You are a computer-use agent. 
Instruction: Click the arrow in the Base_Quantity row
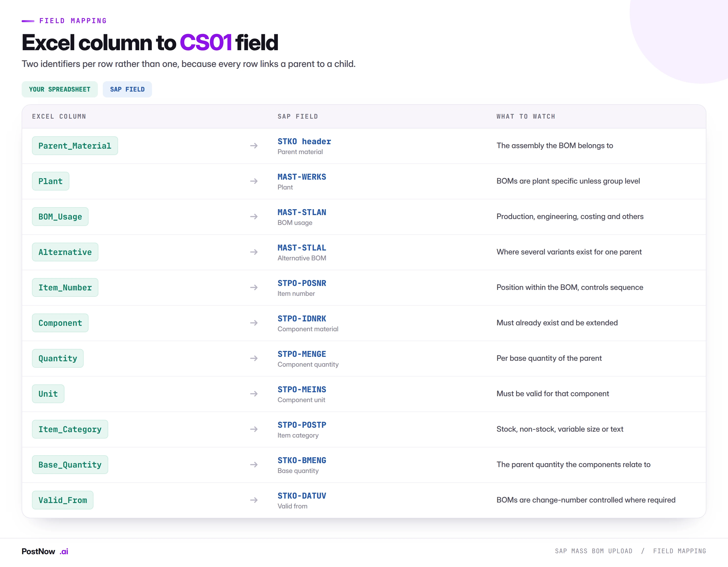point(254,465)
